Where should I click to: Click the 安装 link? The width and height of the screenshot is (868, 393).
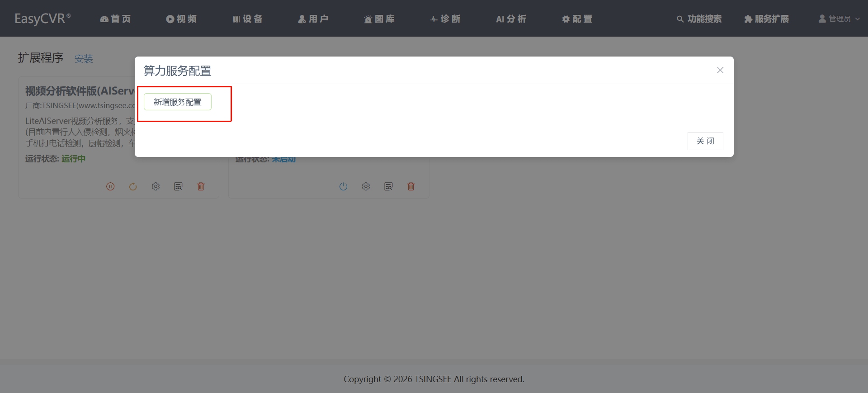84,59
